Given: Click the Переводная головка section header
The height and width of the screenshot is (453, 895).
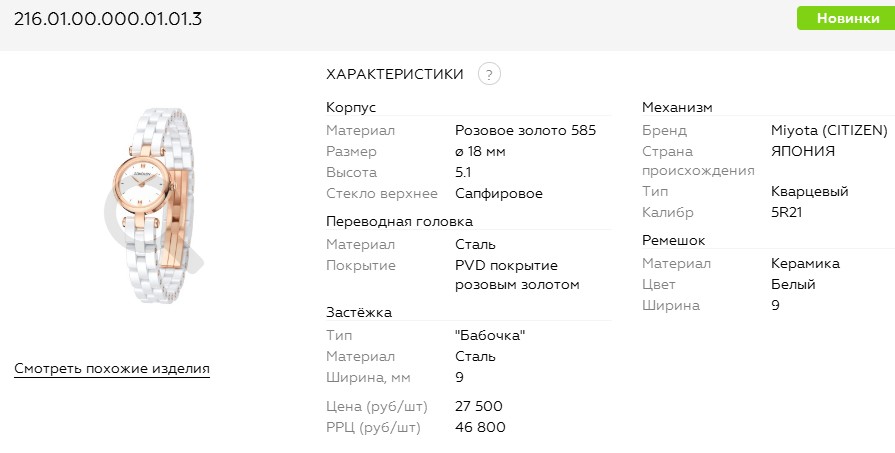Looking at the screenshot, I should click(399, 221).
